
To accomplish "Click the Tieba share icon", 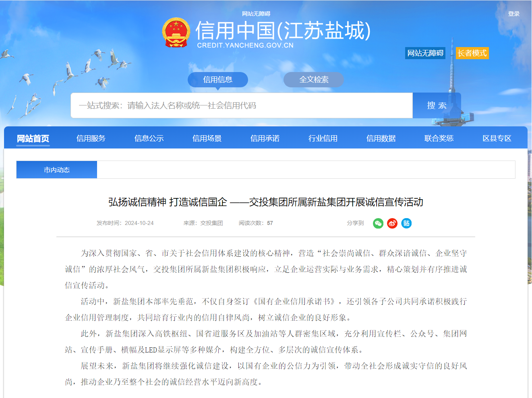I will point(406,223).
